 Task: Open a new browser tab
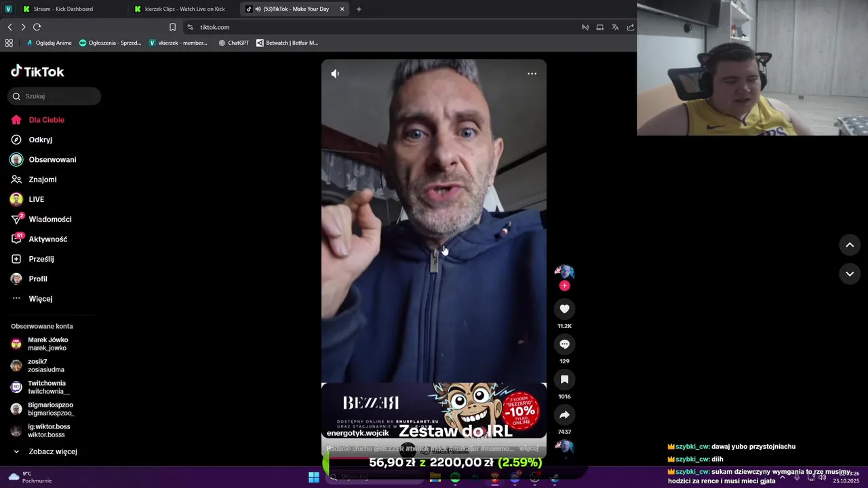pos(359,9)
